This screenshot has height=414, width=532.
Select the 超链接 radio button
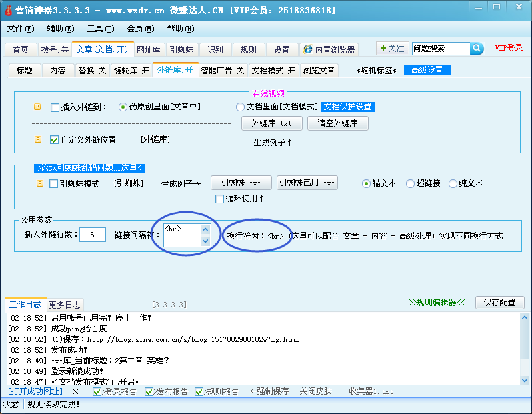pyautogui.click(x=411, y=183)
